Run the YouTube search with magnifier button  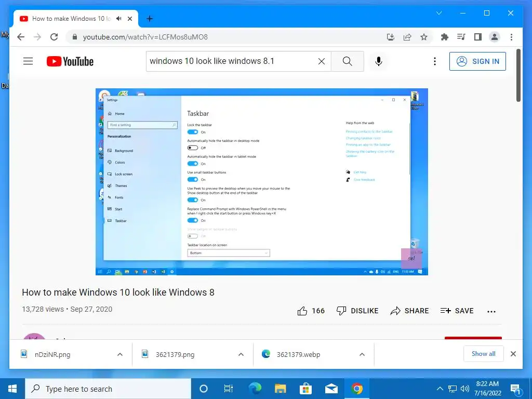(347, 61)
